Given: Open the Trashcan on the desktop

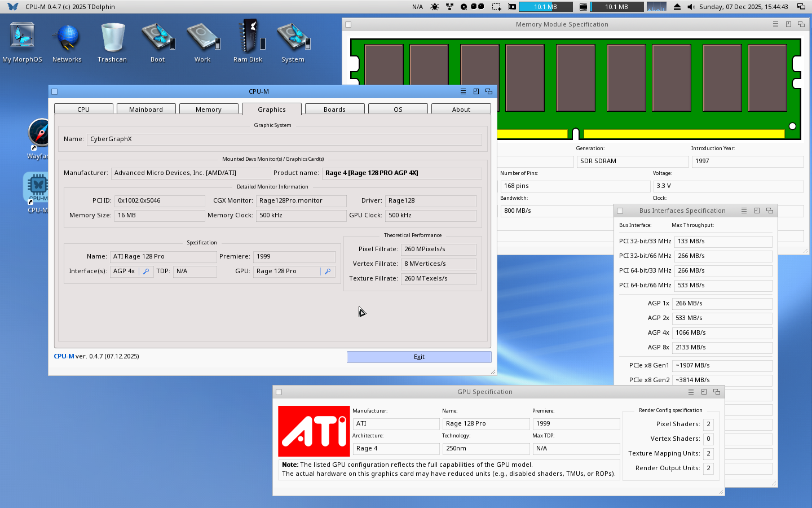Looking at the screenshot, I should (x=112, y=38).
